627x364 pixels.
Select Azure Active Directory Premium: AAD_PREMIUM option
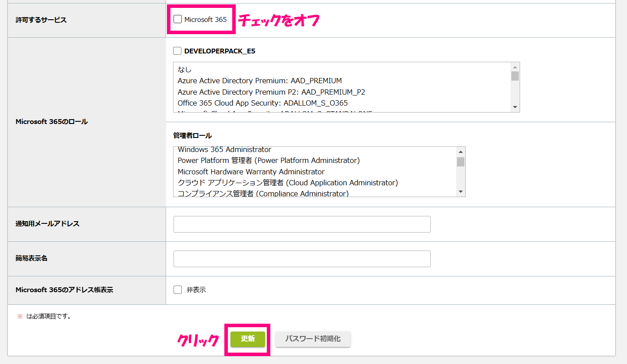(259, 81)
